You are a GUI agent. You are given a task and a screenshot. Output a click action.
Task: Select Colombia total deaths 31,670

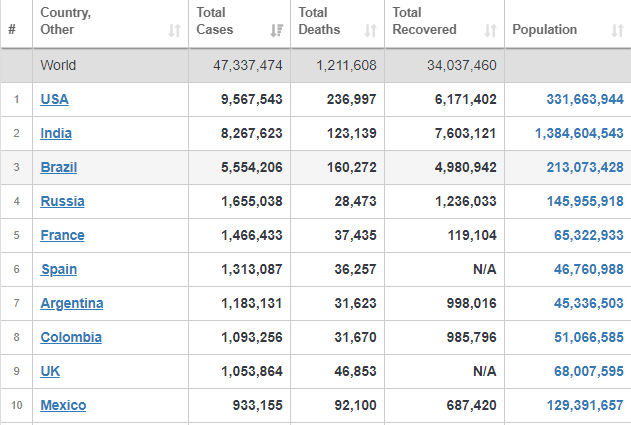[355, 337]
